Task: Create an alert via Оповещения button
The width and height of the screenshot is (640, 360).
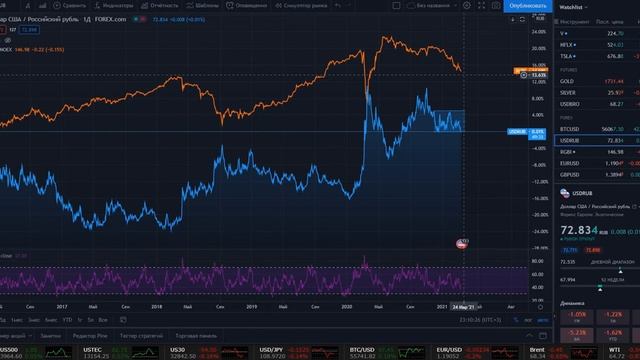Action: pyautogui.click(x=247, y=6)
